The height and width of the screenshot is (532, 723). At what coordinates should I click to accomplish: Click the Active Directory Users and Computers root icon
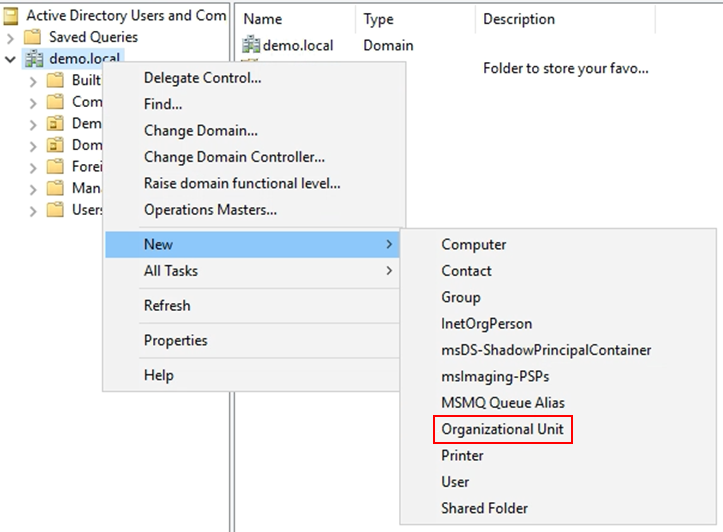point(12,15)
